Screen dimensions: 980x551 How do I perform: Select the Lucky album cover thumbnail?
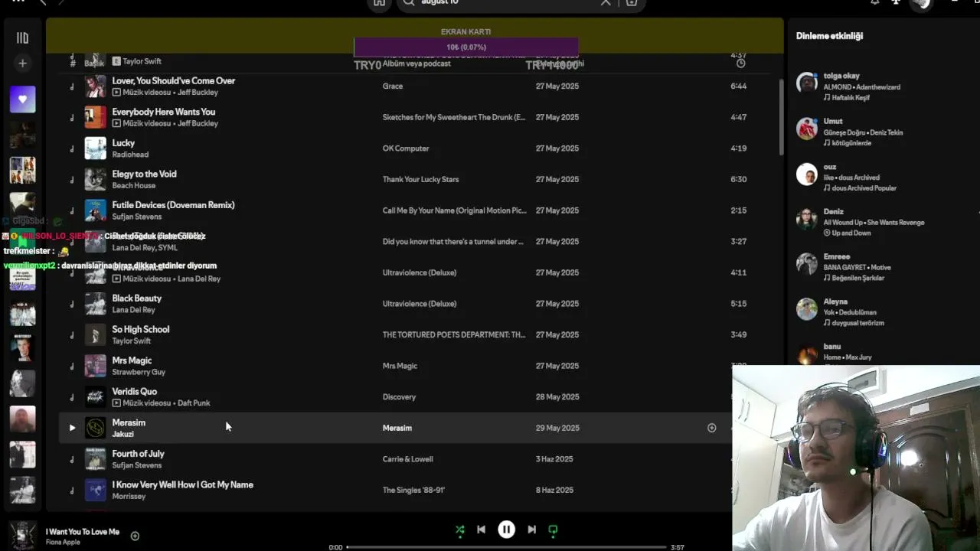[x=95, y=148]
